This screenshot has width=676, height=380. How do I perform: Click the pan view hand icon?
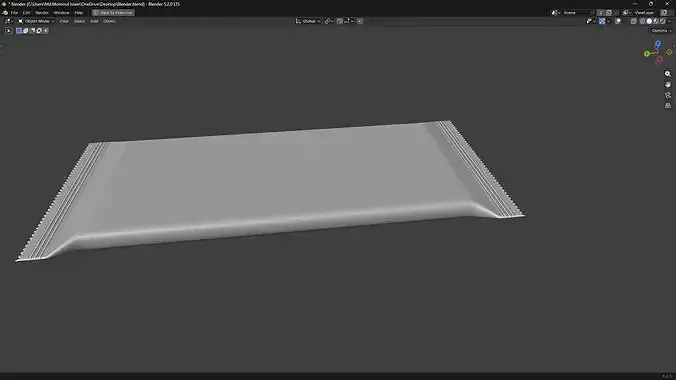[668, 85]
